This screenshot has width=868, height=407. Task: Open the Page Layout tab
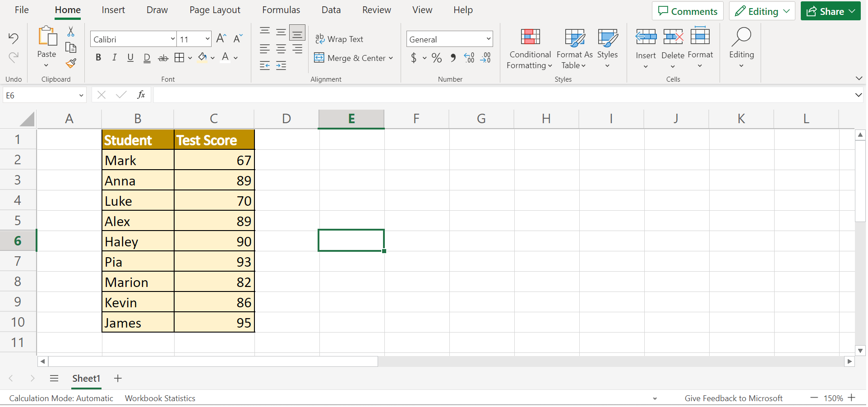coord(215,10)
